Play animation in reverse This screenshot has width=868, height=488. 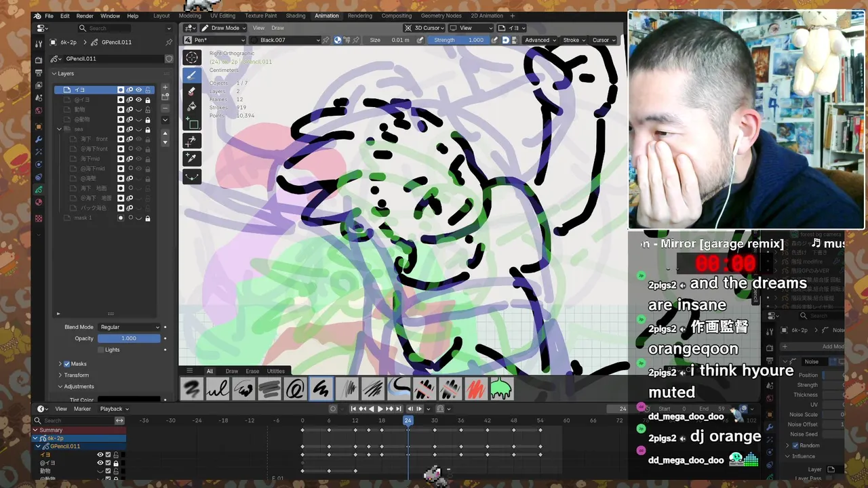(371, 409)
